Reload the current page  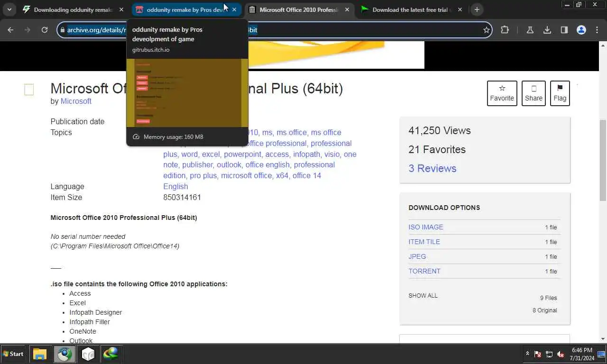[x=45, y=30]
